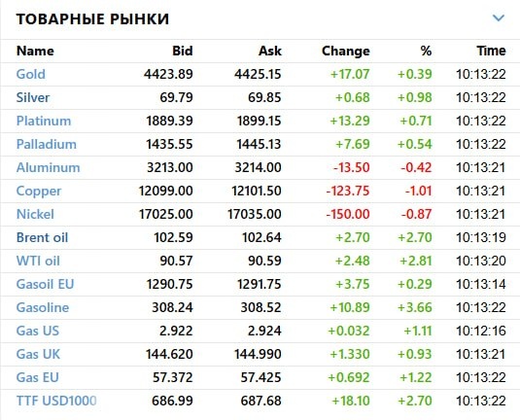
Task: Open the Gas EU link
Action: pyautogui.click(x=38, y=377)
